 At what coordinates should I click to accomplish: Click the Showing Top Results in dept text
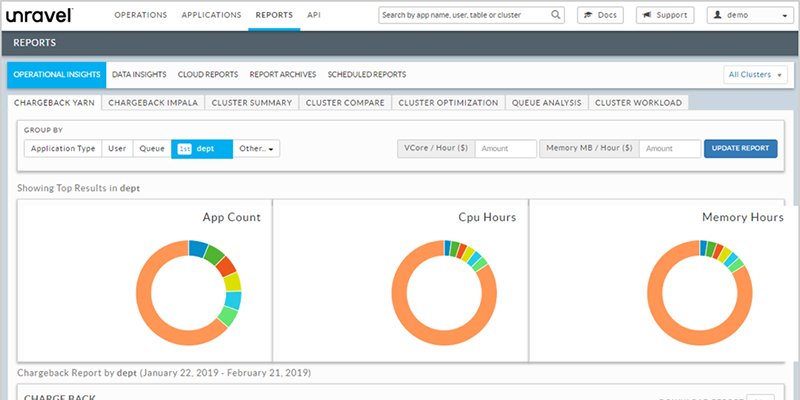point(79,188)
